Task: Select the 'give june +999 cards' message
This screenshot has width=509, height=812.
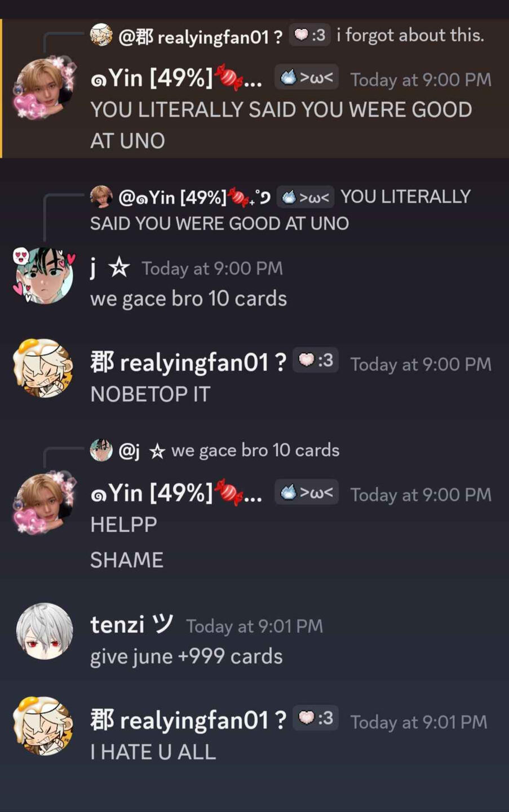Action: [187, 657]
